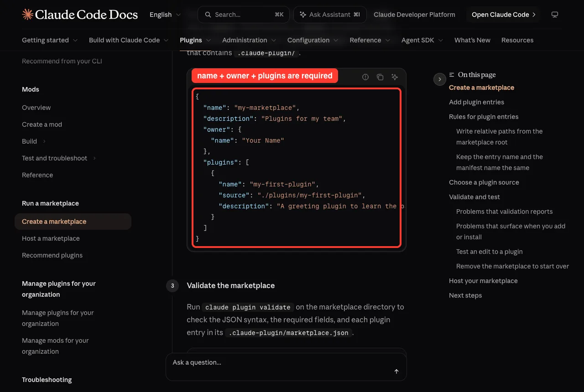Jump to Choose a plugin source
Image resolution: width=584 pixels, height=392 pixels.
pyautogui.click(x=484, y=182)
